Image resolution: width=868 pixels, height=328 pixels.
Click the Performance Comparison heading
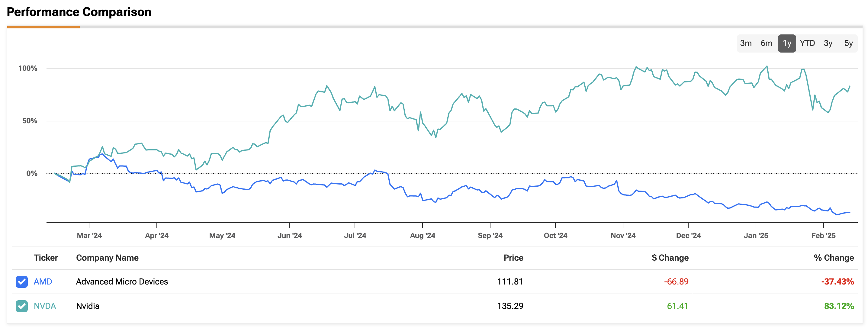79,12
